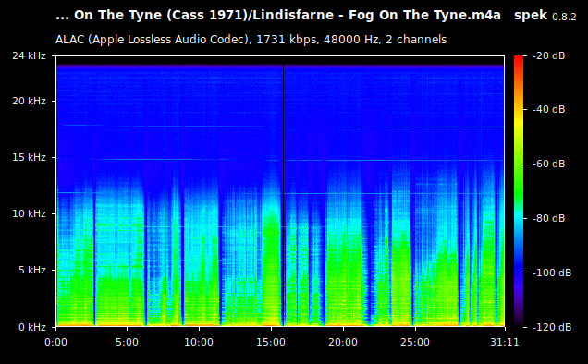Click the '-80 dB' scale label

(x=549, y=219)
